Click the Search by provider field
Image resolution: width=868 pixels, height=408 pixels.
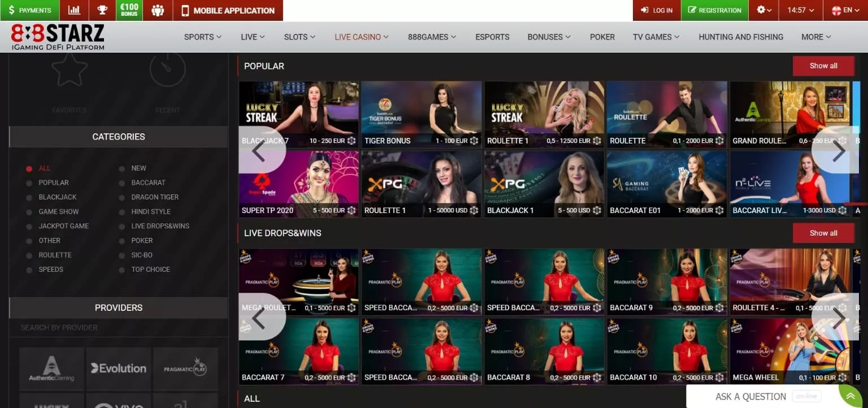coord(119,328)
